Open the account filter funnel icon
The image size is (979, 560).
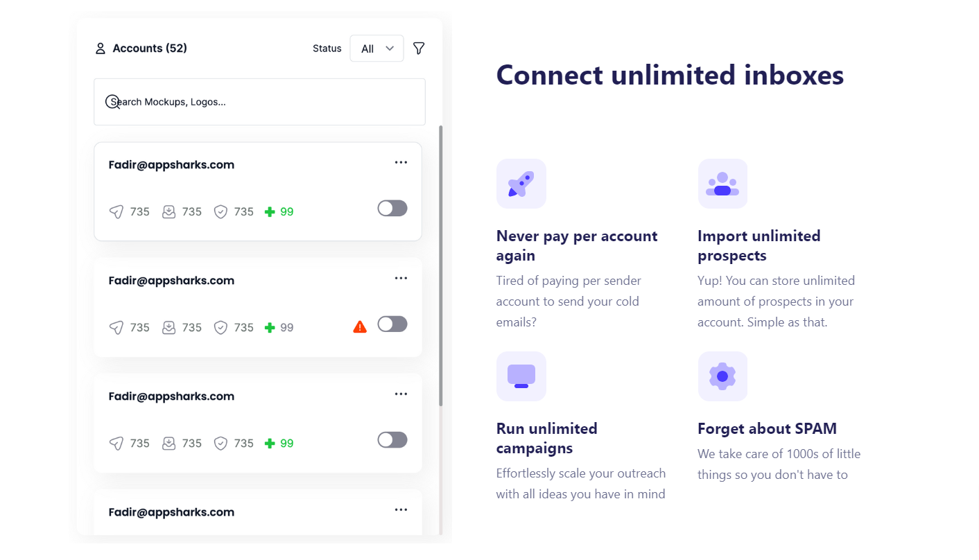coord(419,48)
